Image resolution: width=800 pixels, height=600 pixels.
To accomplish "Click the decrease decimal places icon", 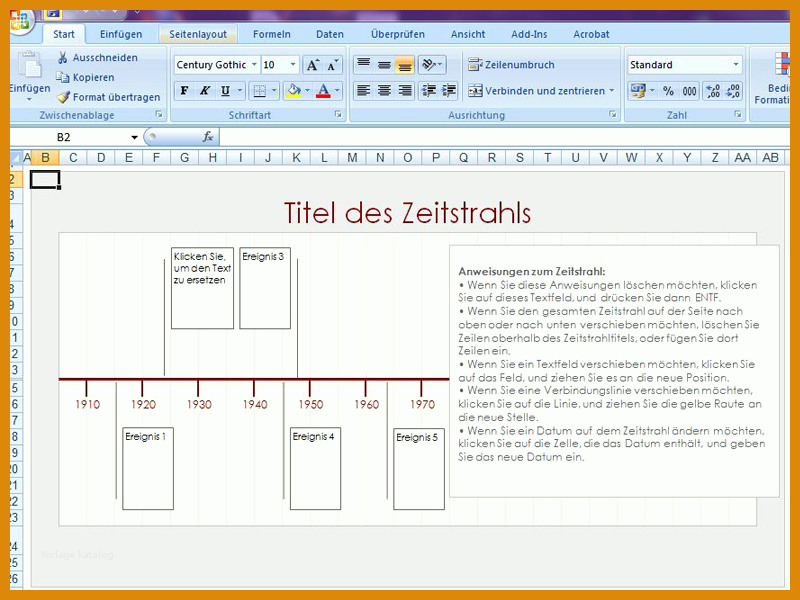I will pos(733,91).
